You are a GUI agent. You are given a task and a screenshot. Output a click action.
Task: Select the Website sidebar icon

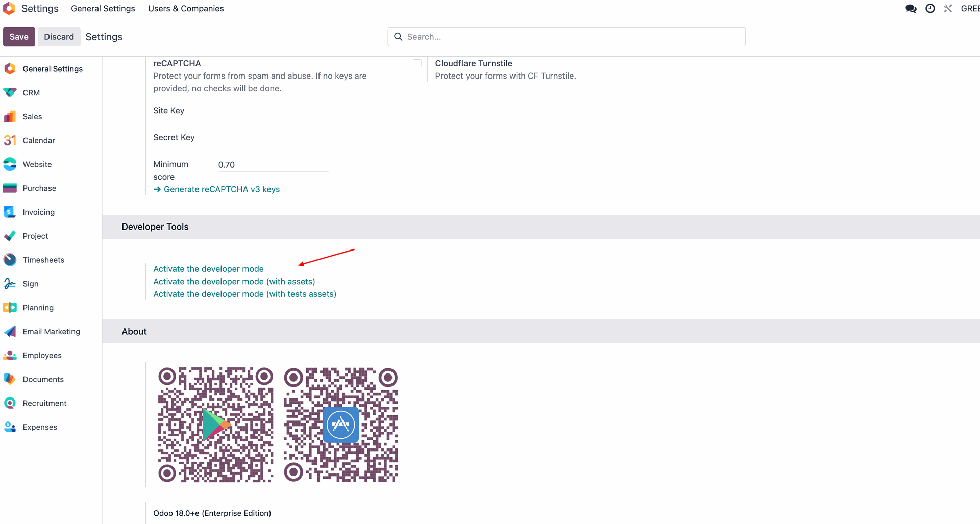coord(10,164)
